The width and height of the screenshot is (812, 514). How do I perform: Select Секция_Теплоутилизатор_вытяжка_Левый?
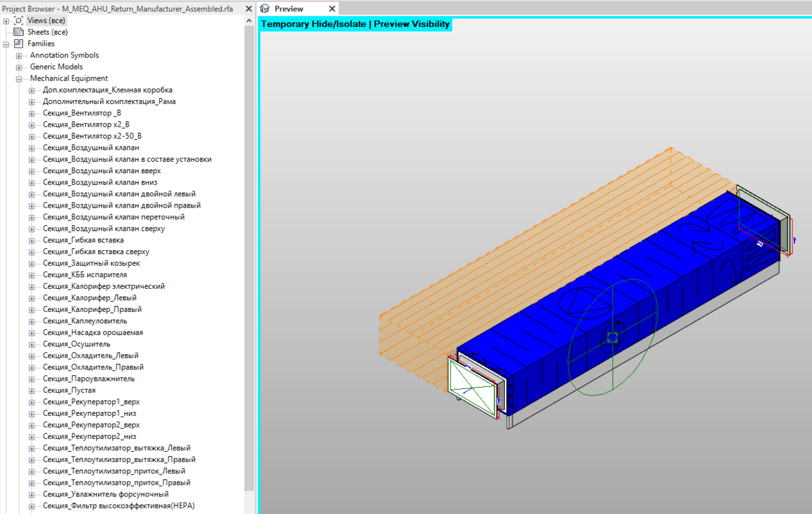[116, 448]
